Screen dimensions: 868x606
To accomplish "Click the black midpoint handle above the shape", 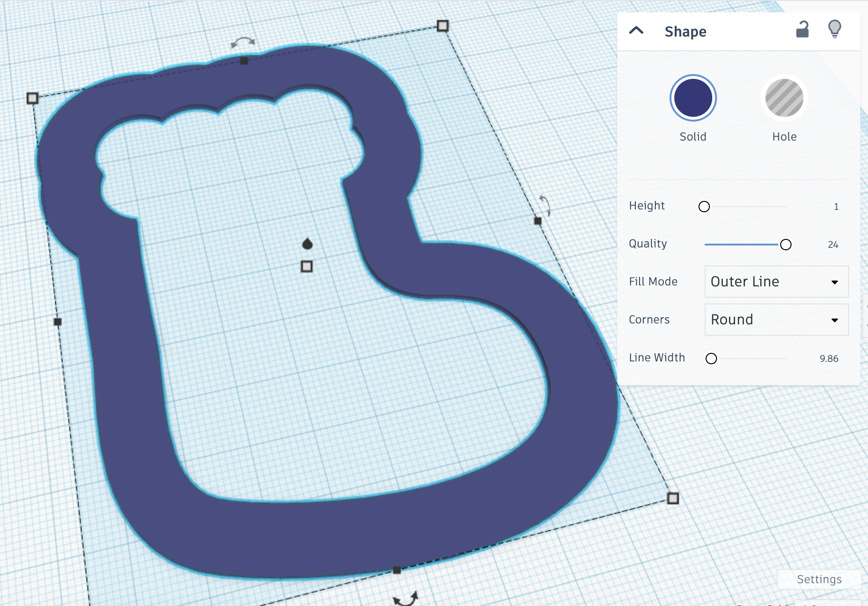I will coord(245,60).
